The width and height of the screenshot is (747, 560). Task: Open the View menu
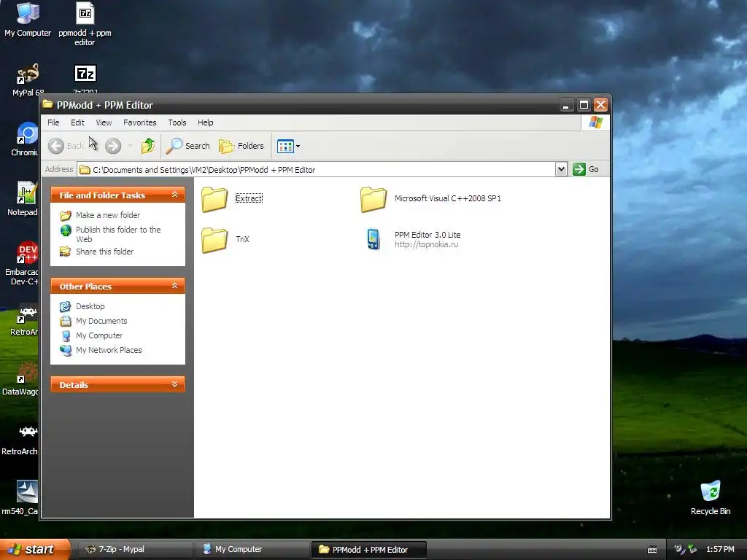tap(104, 122)
